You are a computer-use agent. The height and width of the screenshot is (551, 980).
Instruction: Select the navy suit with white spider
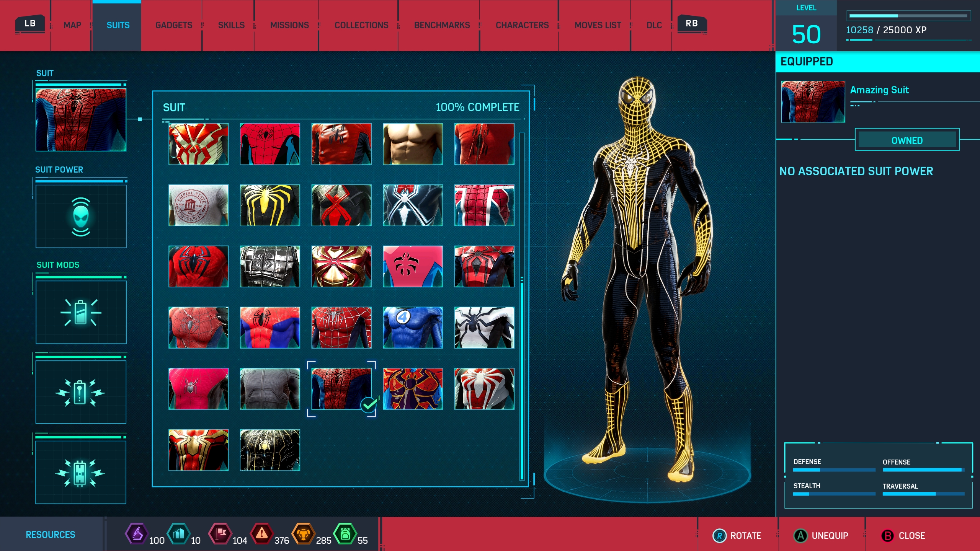tap(413, 205)
